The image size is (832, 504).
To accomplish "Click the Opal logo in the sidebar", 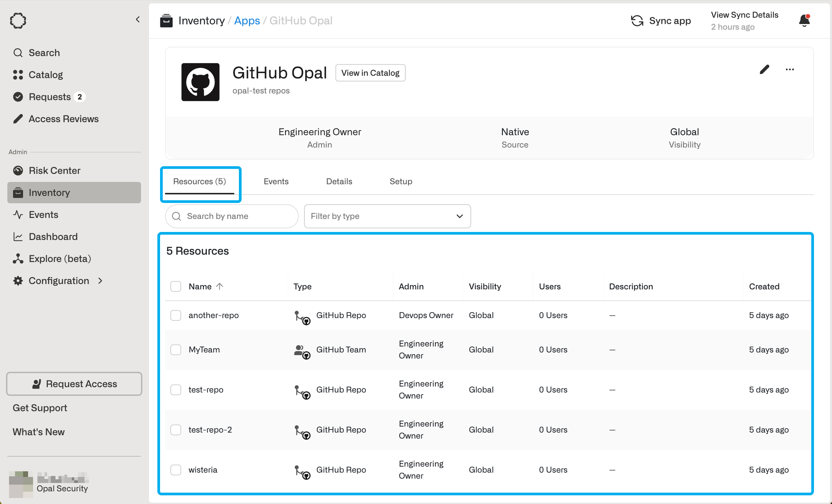I will [18, 21].
